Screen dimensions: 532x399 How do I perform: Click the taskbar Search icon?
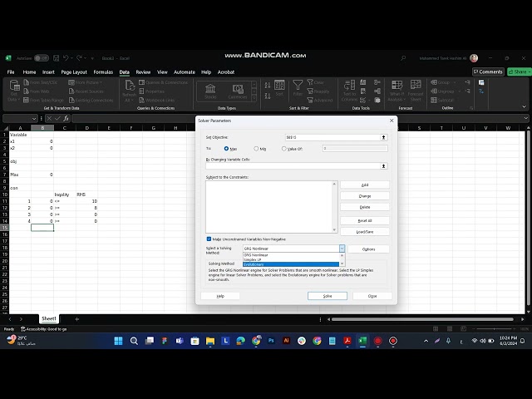pos(134,341)
